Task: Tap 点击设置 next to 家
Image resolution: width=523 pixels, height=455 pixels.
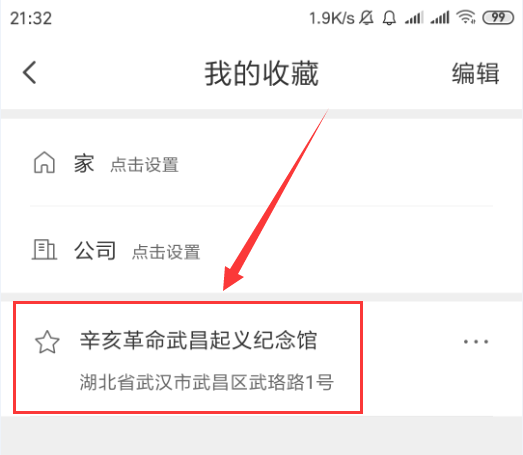Action: [x=144, y=165]
